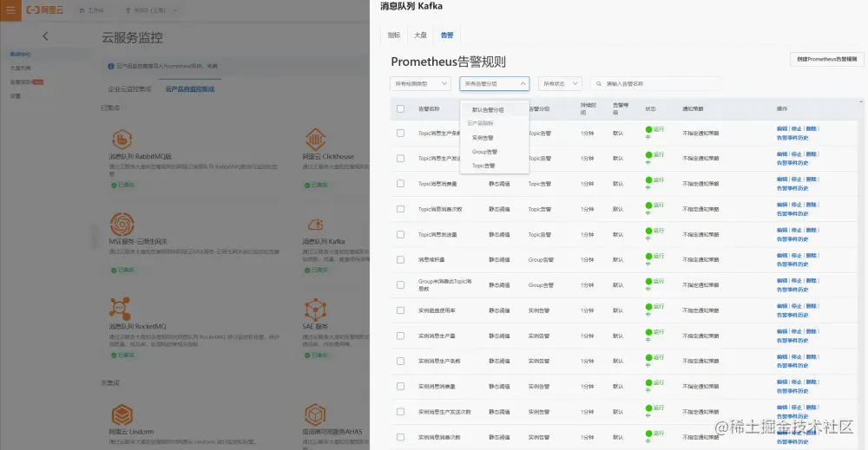Click 删除 for the 实例消息消费量 row
Viewport: 868px width, 450px height.
[811, 382]
